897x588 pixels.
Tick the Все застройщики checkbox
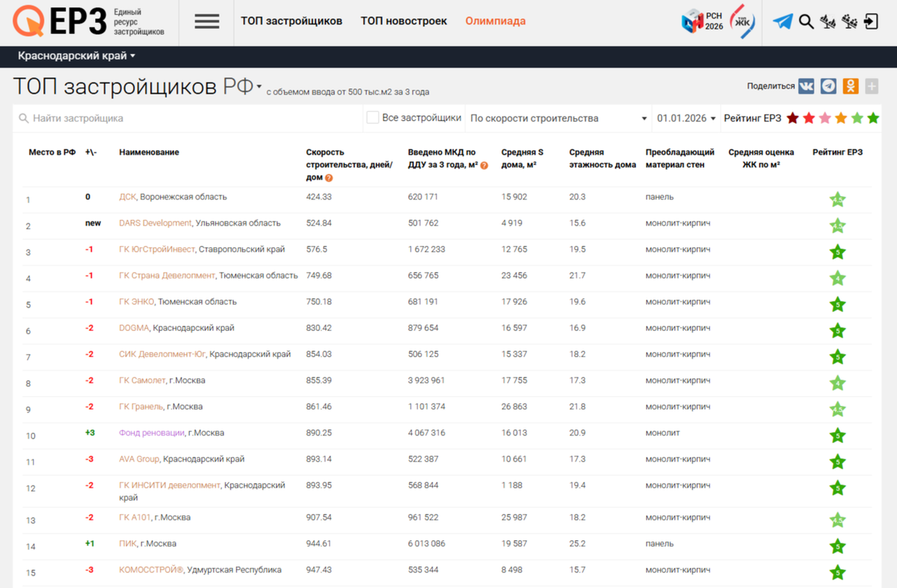point(372,117)
